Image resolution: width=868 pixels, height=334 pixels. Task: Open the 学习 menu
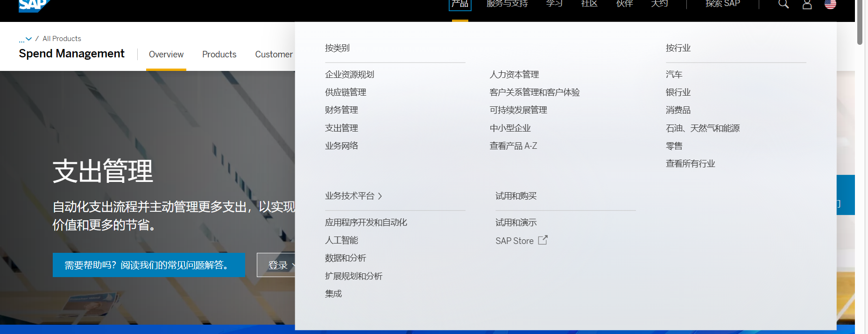click(554, 4)
